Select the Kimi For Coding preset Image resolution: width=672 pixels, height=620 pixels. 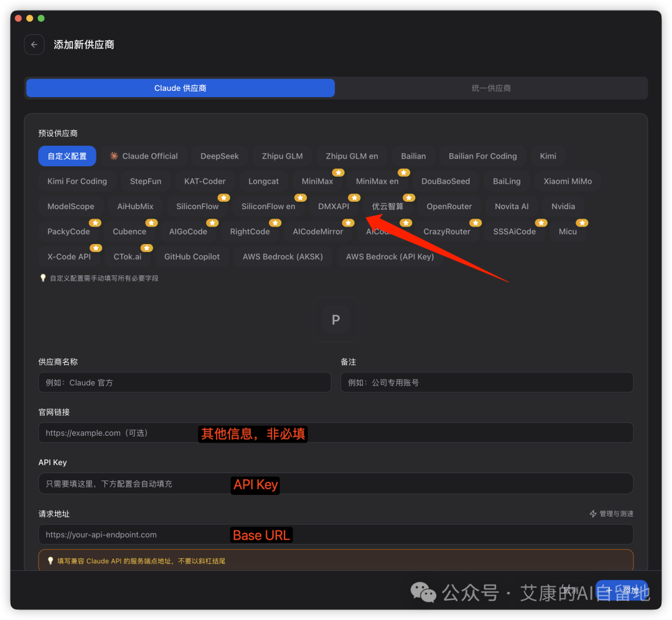coord(77,181)
